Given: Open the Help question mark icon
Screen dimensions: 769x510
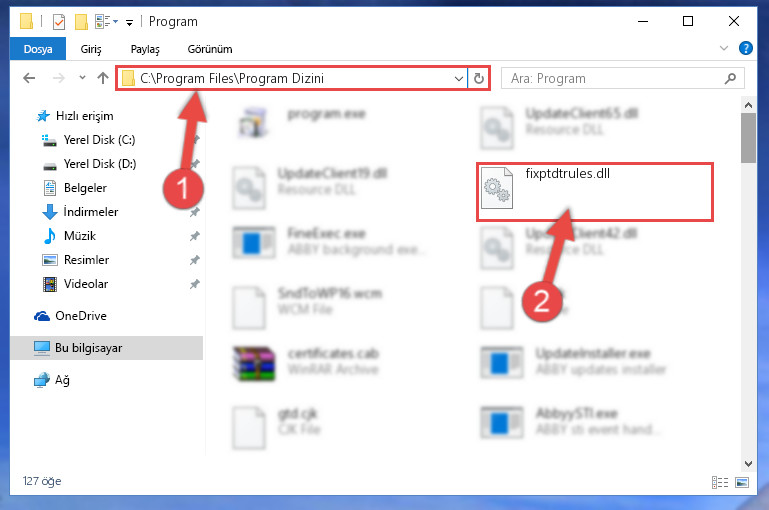Looking at the screenshot, I should click(x=745, y=48).
